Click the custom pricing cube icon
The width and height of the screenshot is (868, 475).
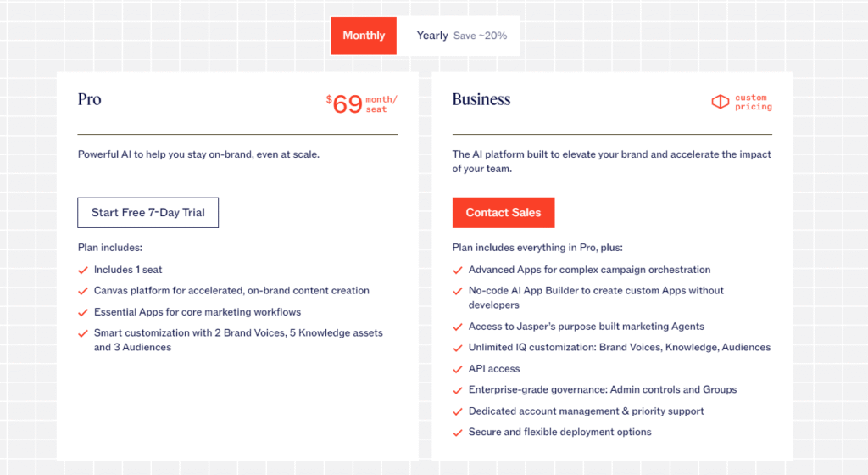tap(721, 102)
